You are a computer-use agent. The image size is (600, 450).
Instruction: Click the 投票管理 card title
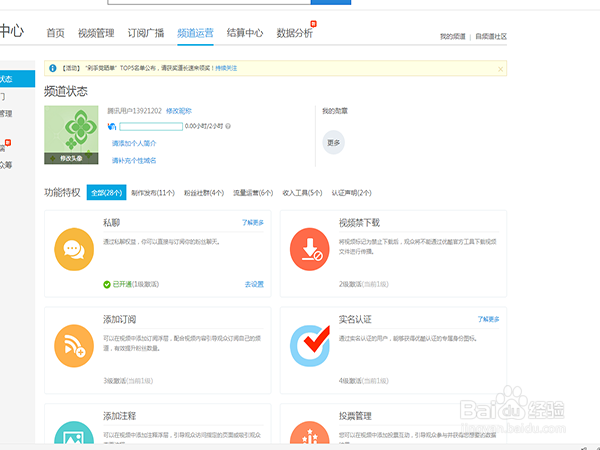click(x=355, y=416)
